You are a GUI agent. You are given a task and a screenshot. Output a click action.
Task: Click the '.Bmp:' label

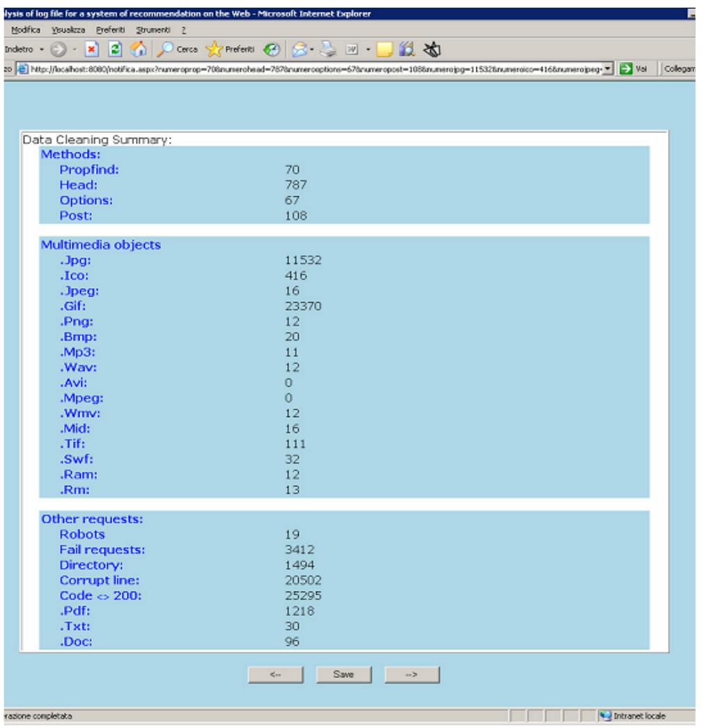pos(78,337)
